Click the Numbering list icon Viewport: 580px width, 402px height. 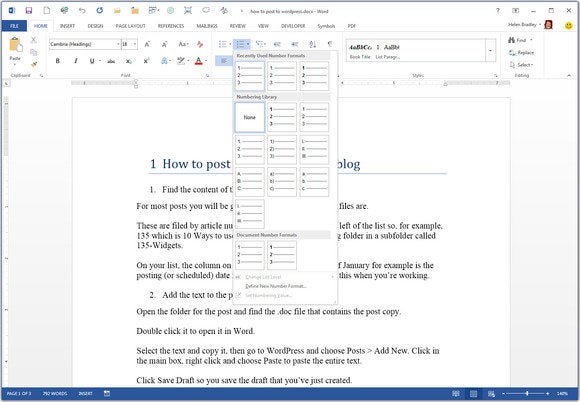coord(240,44)
